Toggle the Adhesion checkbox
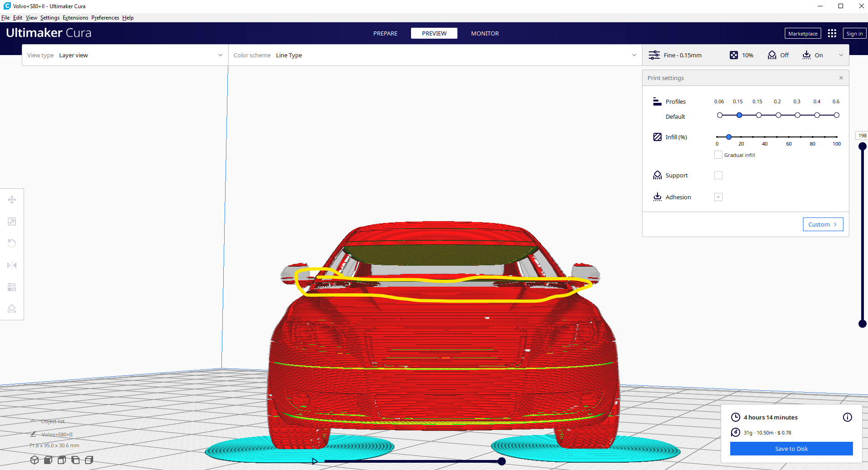Image resolution: width=868 pixels, height=470 pixels. 718,197
